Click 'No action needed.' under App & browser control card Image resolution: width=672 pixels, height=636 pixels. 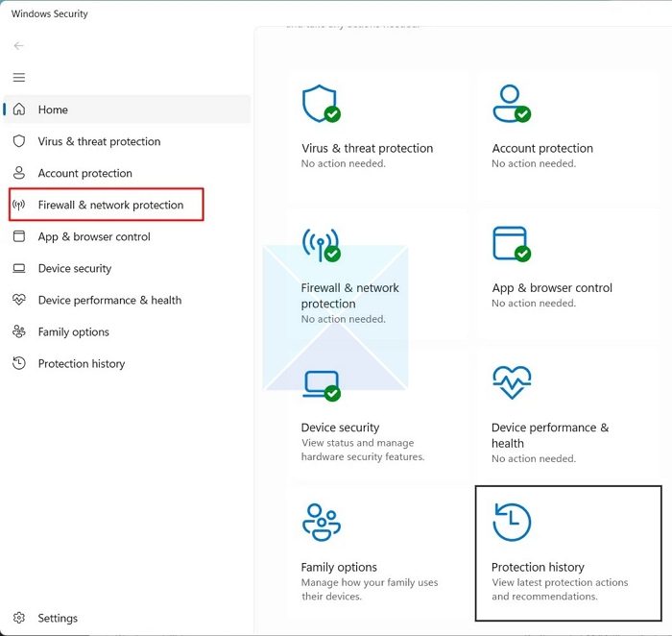(534, 304)
